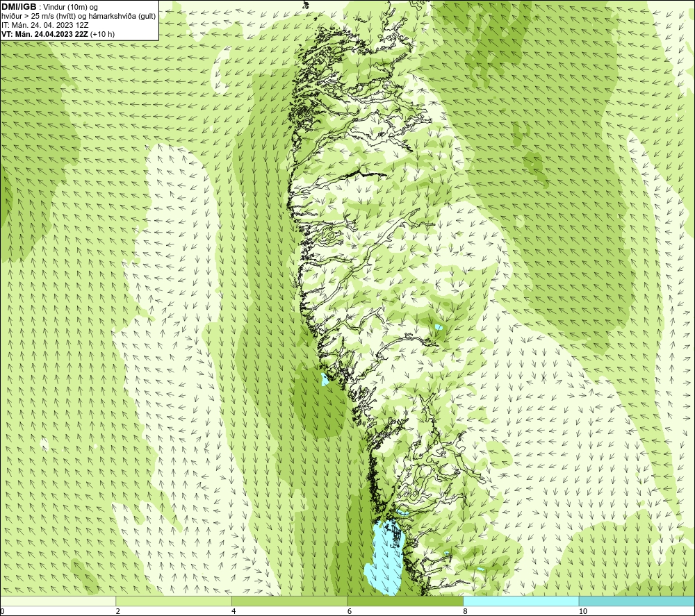Viewport: 695px width, 616px height.
Task: Select the 2–4 light green legend swatch
Action: (x=174, y=601)
